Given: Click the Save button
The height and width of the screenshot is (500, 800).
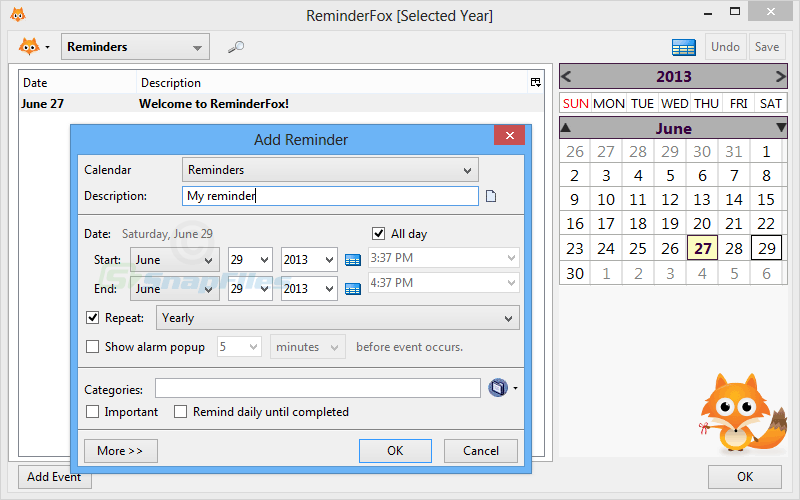Looking at the screenshot, I should click(767, 47).
